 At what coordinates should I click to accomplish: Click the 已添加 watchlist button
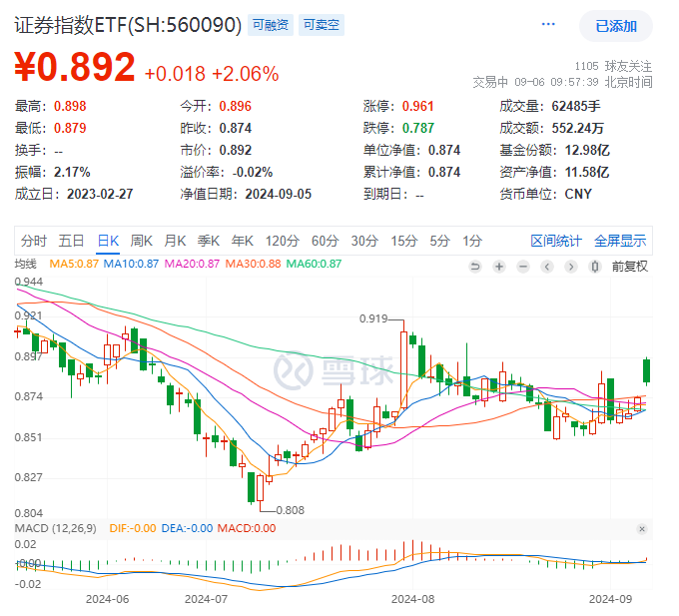(x=616, y=26)
